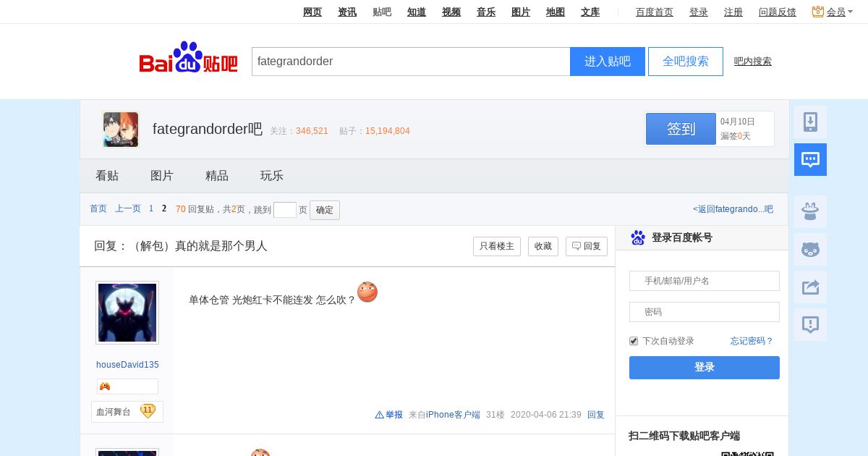The height and width of the screenshot is (456, 868).
Task: Open houseDavid135 username link
Action: 127,365
